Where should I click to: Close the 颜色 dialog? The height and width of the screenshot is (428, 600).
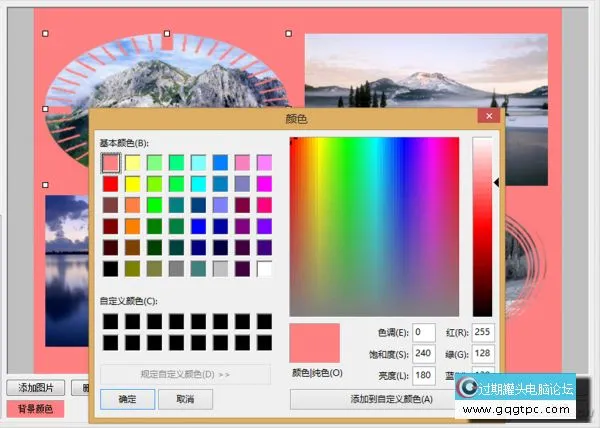[x=489, y=116]
